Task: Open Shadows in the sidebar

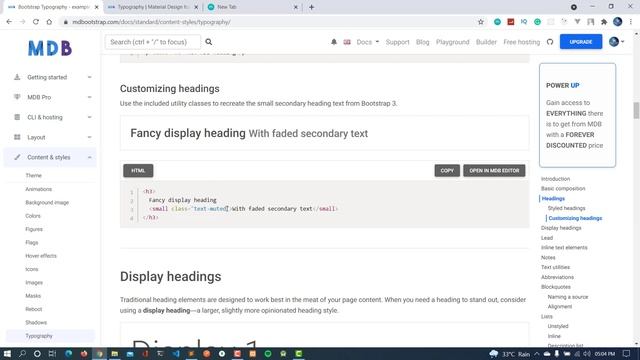Action: click(36, 322)
